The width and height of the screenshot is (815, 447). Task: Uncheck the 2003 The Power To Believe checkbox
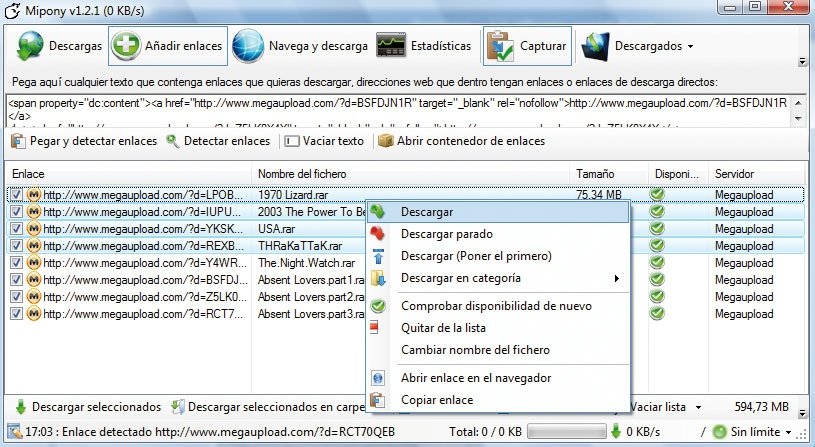tap(17, 212)
